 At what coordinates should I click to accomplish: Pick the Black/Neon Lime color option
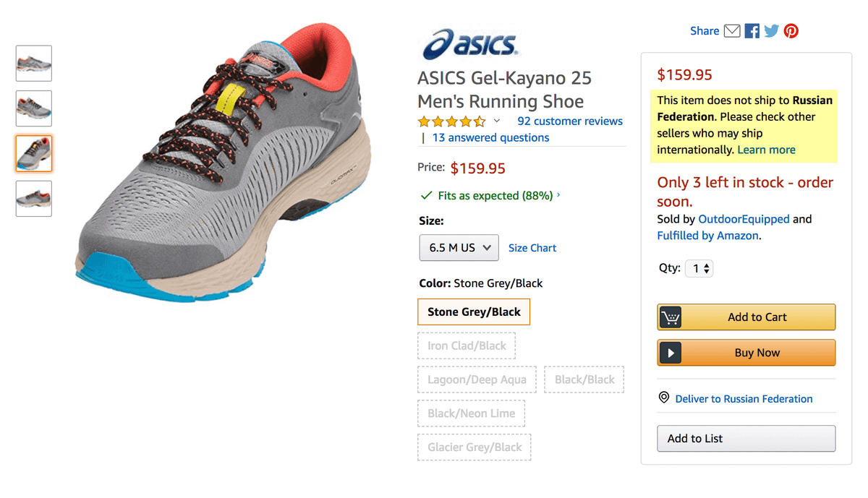(472, 413)
